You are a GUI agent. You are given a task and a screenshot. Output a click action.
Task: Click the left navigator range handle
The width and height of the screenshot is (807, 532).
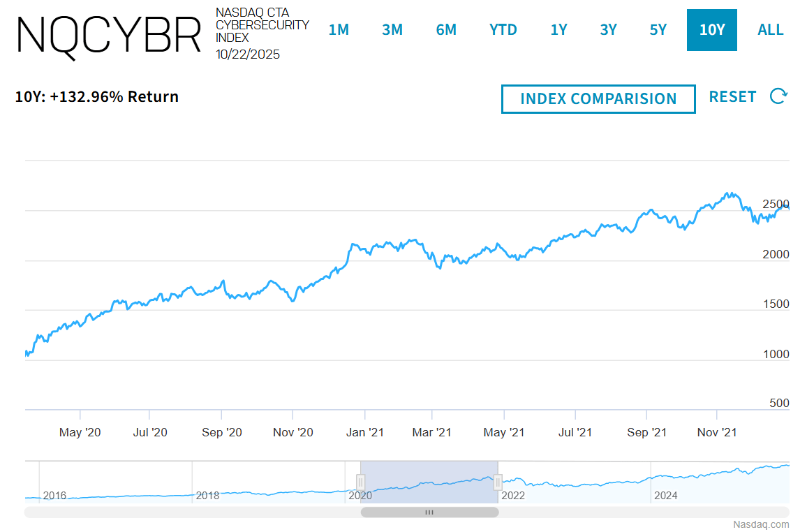(360, 482)
